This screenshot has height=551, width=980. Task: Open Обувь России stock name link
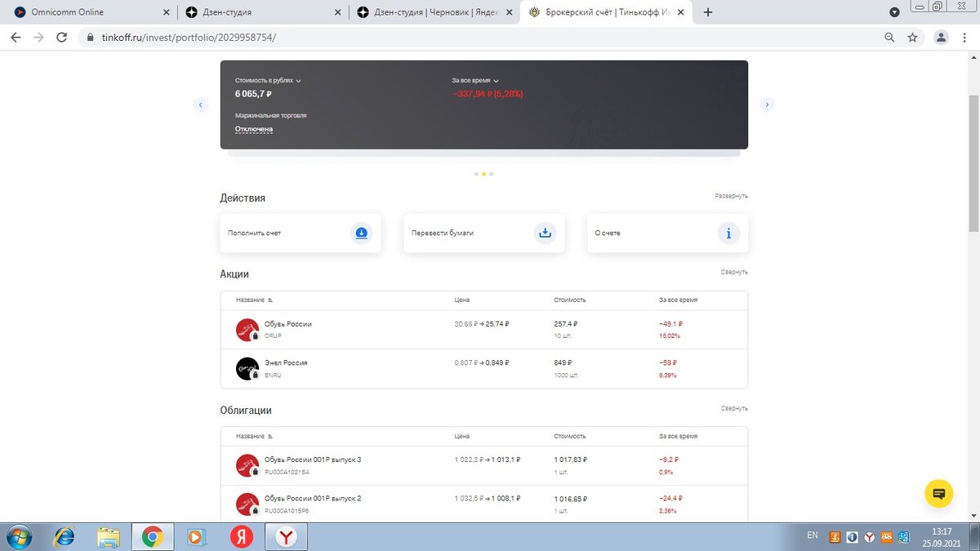[x=288, y=324]
